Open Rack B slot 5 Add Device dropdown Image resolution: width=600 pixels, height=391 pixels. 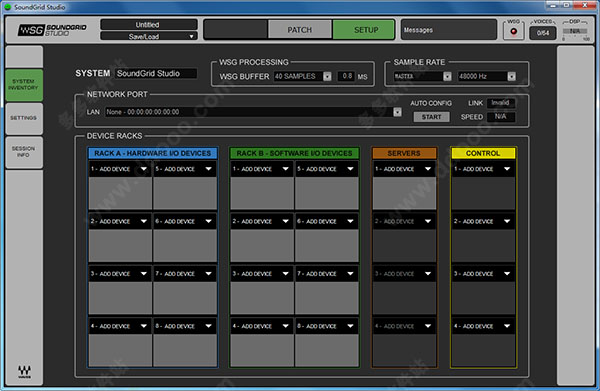click(326, 169)
